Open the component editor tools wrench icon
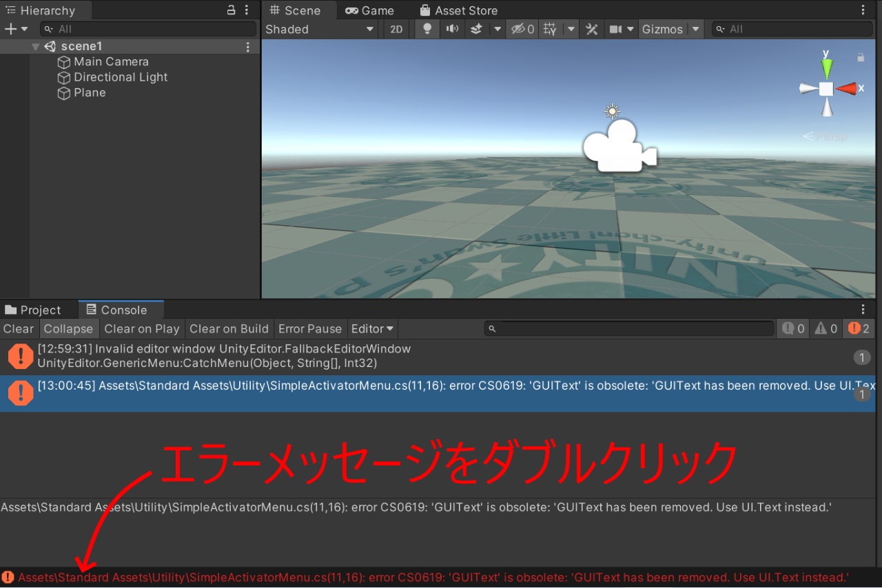 591,29
